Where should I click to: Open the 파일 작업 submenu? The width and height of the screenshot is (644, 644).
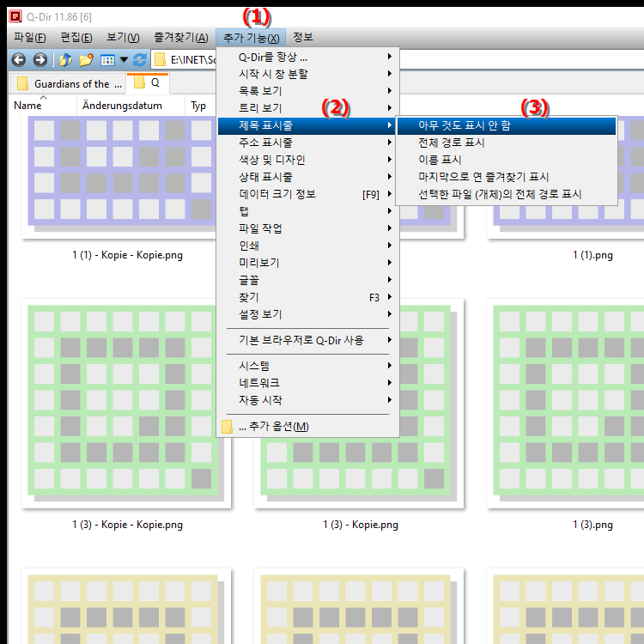click(307, 228)
